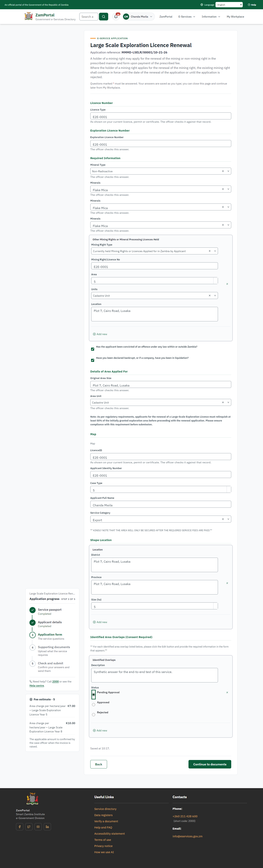
Task: Click the CM user avatar
Action: (126, 17)
